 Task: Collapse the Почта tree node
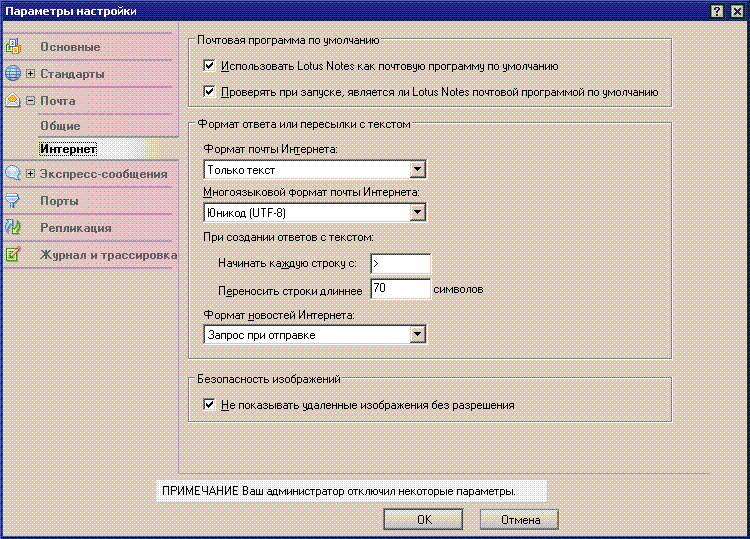(x=30, y=100)
